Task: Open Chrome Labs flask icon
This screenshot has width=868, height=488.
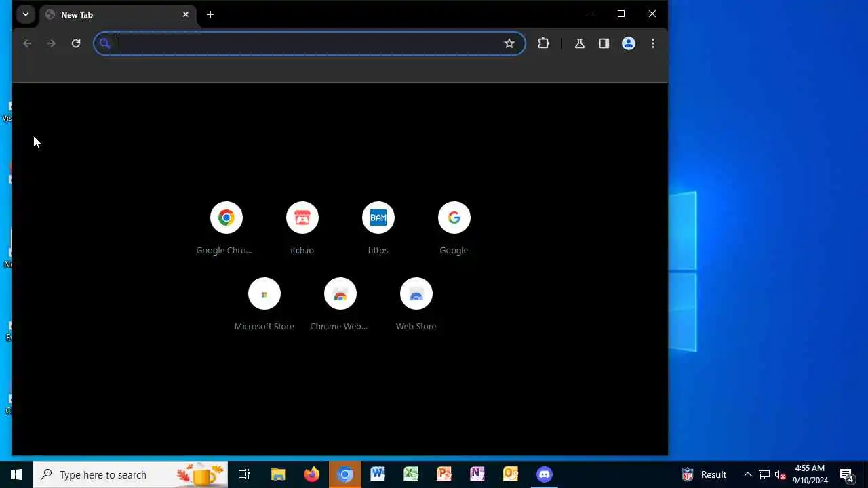Action: tap(579, 43)
